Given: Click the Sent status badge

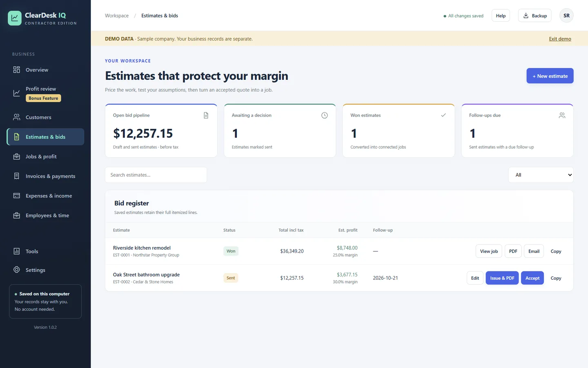Looking at the screenshot, I should tap(231, 278).
